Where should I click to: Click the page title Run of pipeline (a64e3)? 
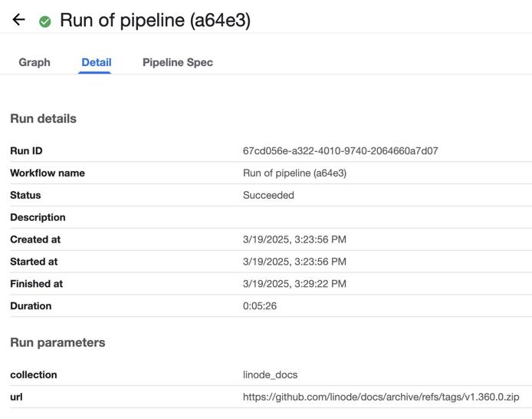[x=155, y=20]
